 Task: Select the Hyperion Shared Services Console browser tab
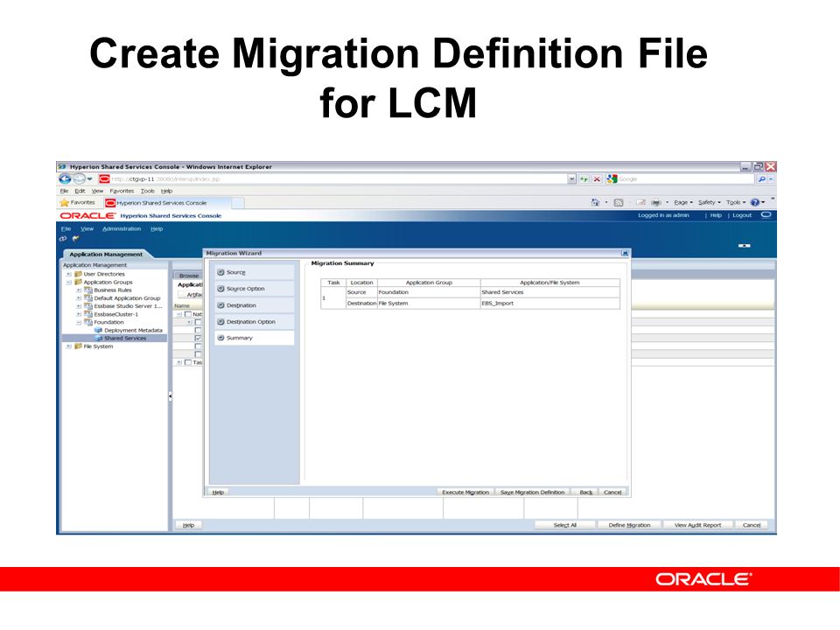click(167, 202)
